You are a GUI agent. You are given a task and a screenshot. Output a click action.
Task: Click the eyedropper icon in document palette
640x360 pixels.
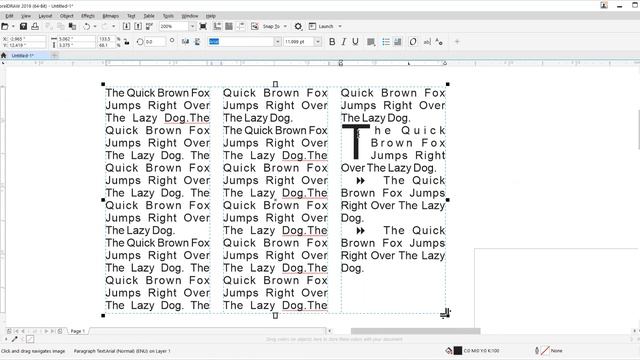pyautogui.click(x=14, y=339)
